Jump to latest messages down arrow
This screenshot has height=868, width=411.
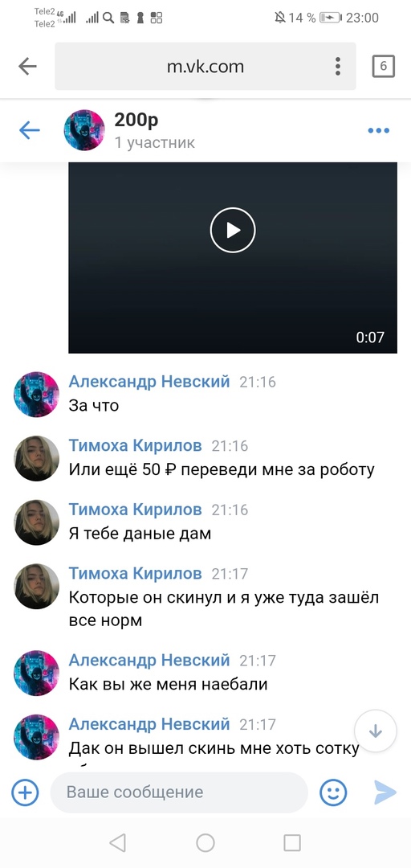(376, 731)
